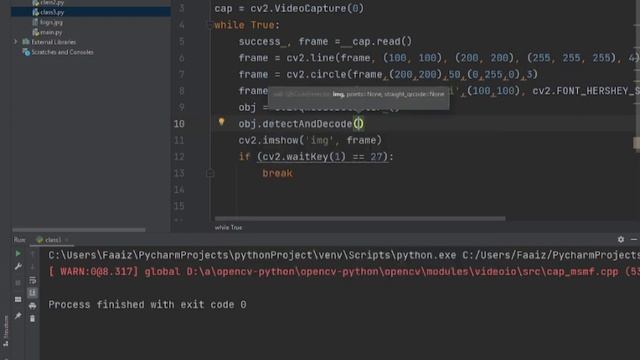Place cursor inside detectAndDecode parentheses

358,124
